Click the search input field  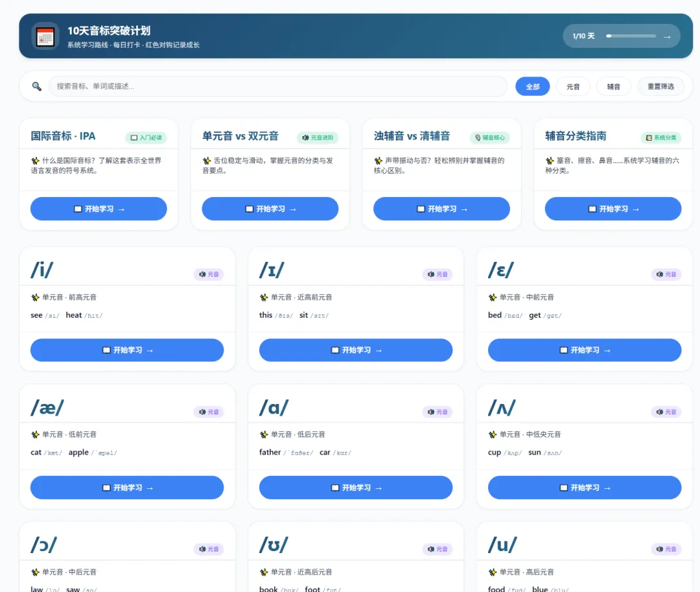click(279, 86)
